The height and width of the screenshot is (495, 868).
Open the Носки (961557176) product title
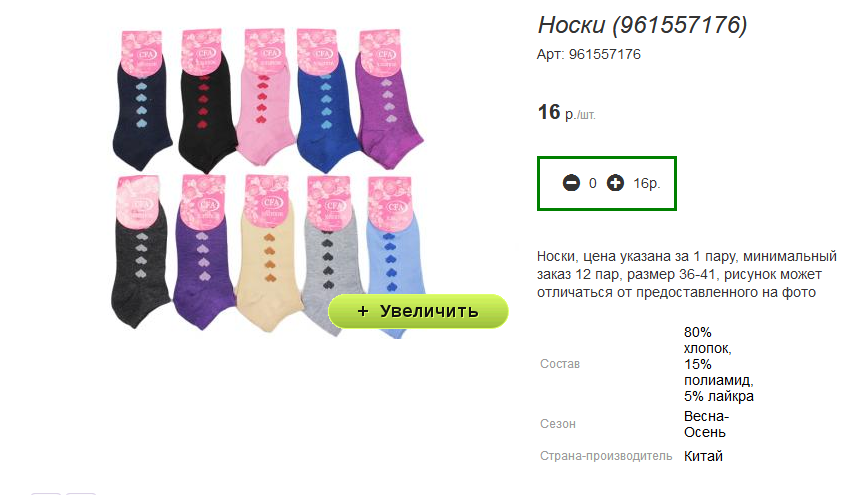(642, 25)
